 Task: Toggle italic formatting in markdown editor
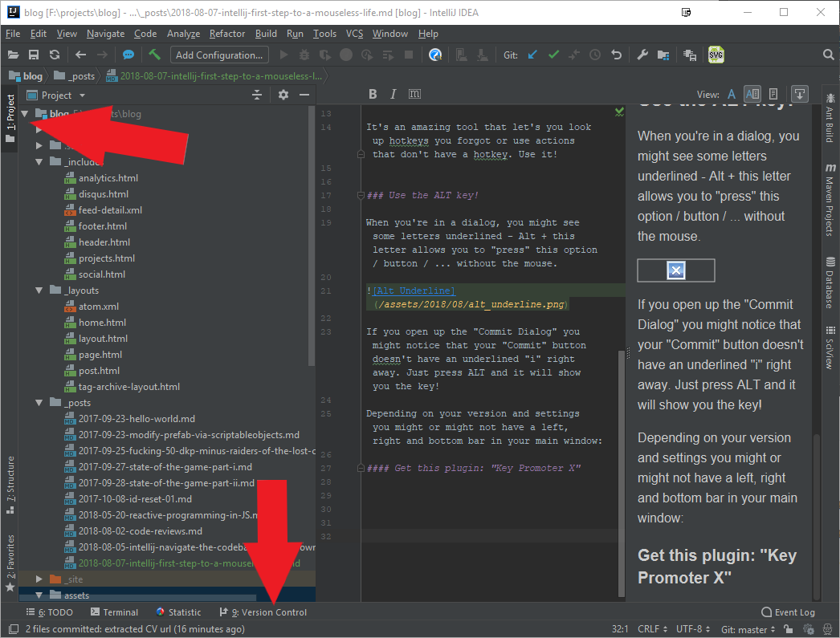(393, 95)
